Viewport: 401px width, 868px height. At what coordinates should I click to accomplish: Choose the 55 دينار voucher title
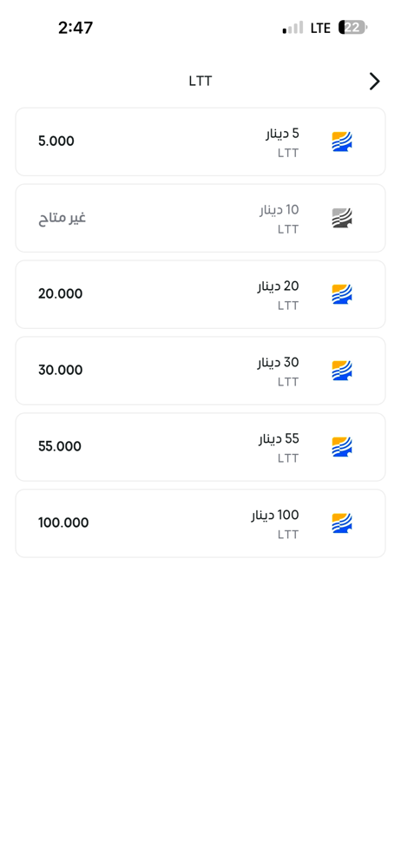[279, 439]
